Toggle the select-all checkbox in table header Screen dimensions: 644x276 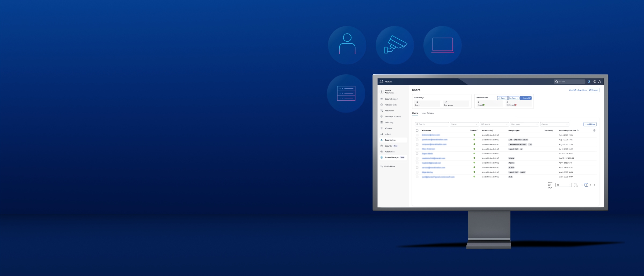[x=418, y=130]
